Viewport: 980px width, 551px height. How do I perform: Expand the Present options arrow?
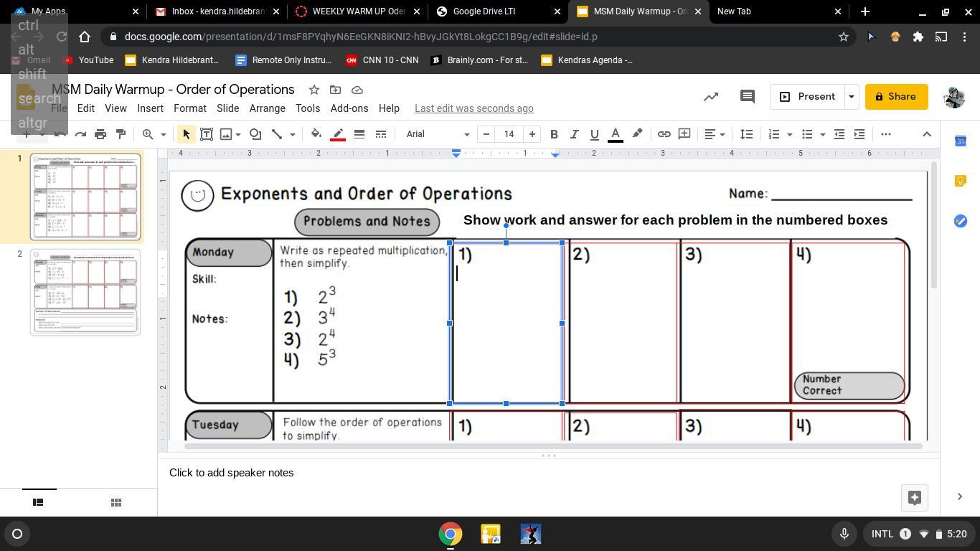(x=851, y=97)
